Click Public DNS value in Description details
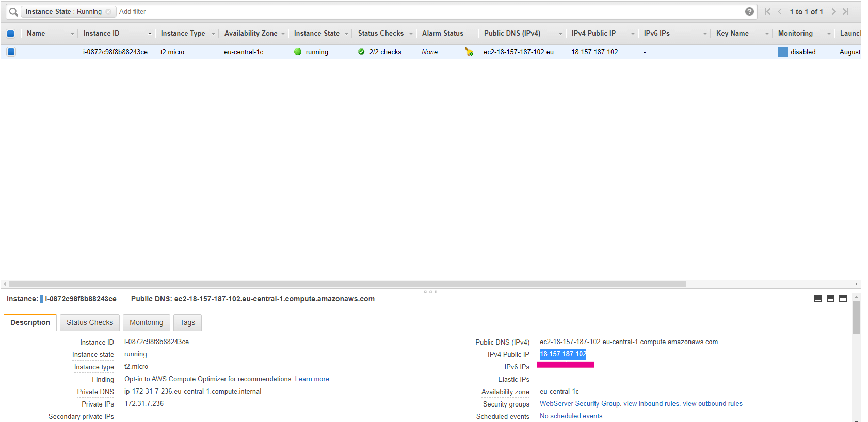 pos(629,342)
